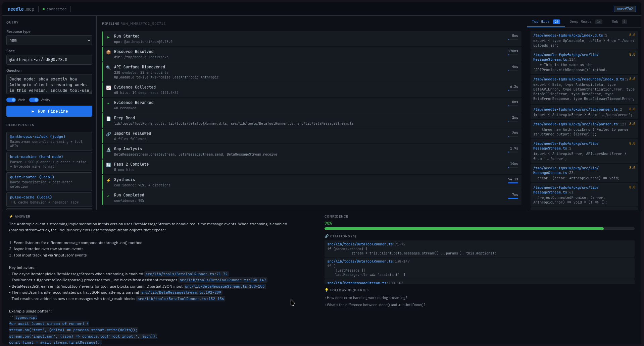Click the Citations link icon
The image size is (644, 346).
click(327, 236)
